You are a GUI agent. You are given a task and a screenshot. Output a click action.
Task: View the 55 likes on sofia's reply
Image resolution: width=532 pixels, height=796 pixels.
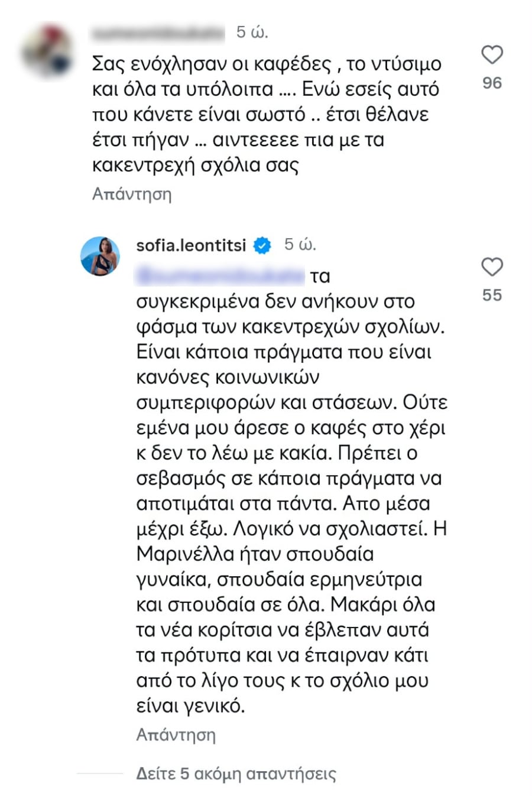coord(492,295)
